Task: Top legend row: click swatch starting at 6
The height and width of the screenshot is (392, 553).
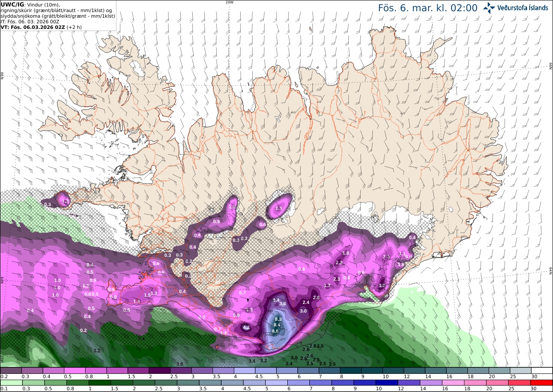Action: 308,370
